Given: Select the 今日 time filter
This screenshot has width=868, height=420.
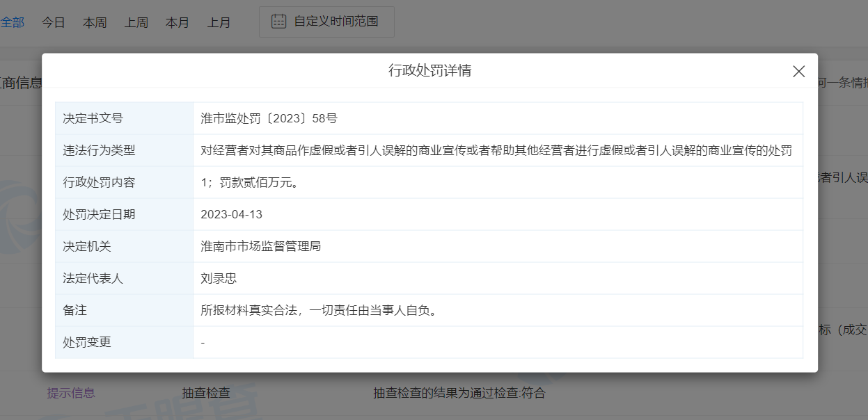Looking at the screenshot, I should pos(53,22).
